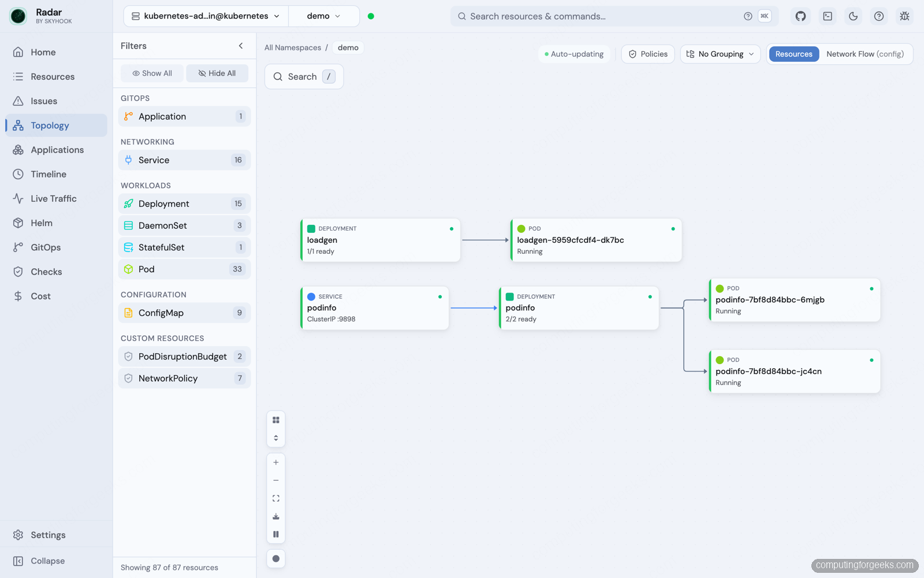Go to Home in sidebar

pyautogui.click(x=56, y=52)
